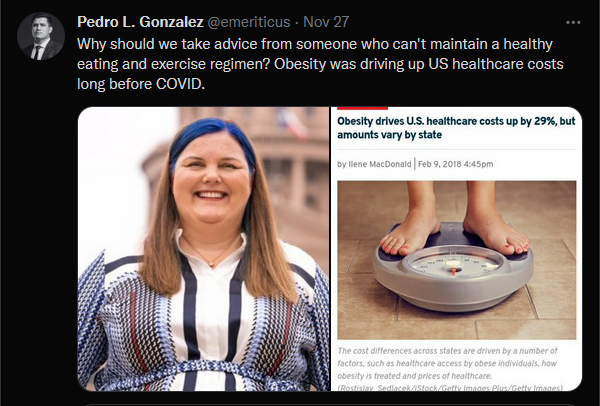Visit the @emeriticus handle link

point(249,22)
